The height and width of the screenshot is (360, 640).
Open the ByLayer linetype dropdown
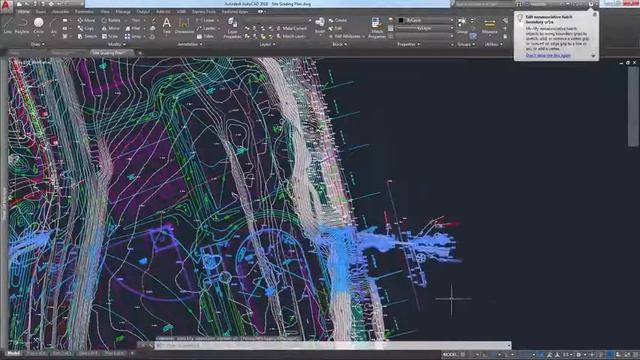(424, 28)
